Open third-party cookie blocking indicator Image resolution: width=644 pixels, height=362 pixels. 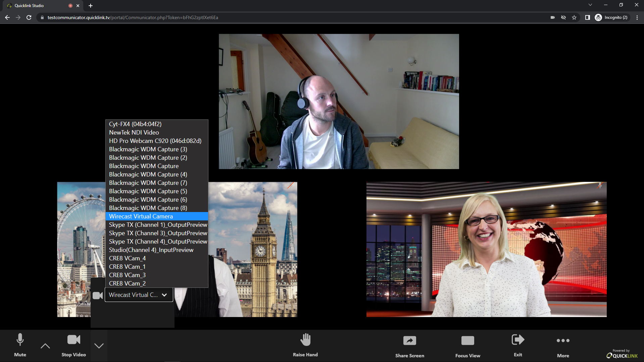pyautogui.click(x=563, y=17)
